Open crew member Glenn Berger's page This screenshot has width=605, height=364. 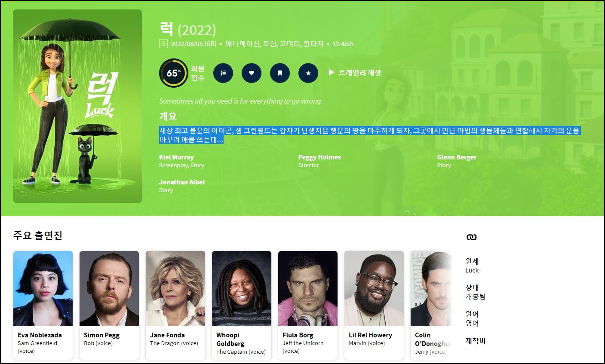[x=457, y=157]
